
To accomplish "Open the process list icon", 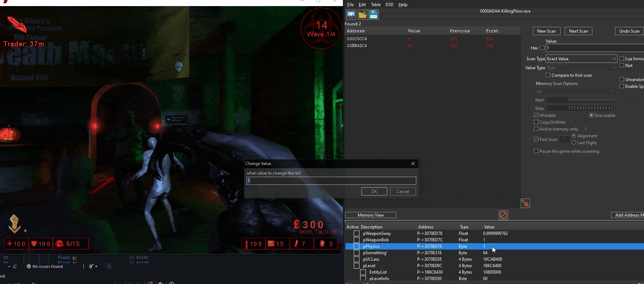I will (x=351, y=15).
